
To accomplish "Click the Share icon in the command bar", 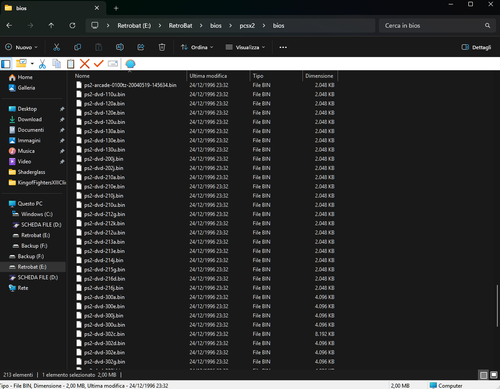I will click(141, 47).
